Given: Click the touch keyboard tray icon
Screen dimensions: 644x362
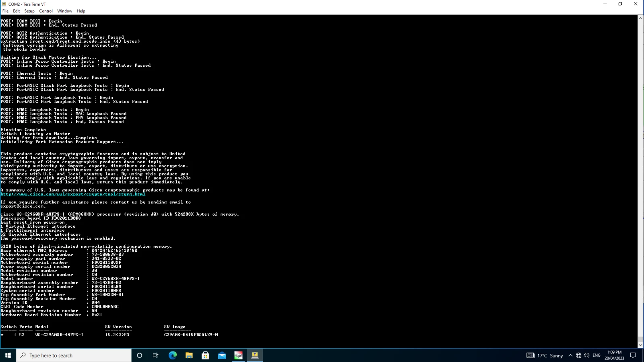Looking at the screenshot, I should 530,355.
